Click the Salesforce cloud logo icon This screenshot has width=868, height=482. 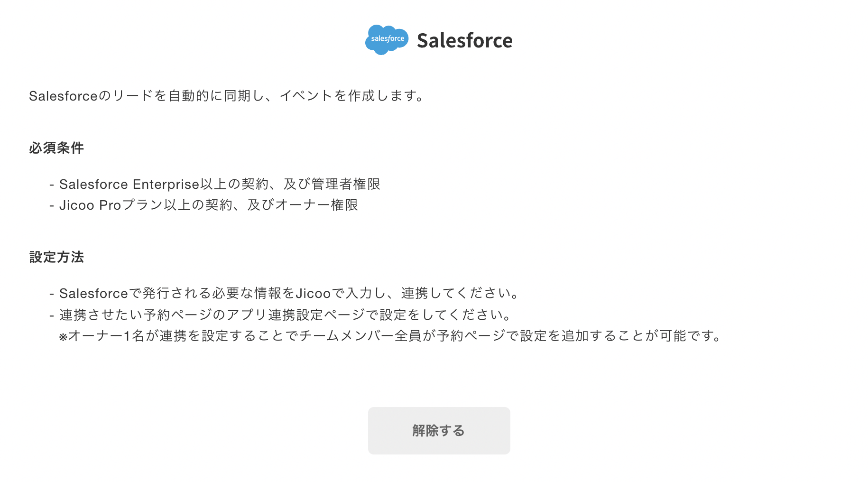click(x=387, y=39)
